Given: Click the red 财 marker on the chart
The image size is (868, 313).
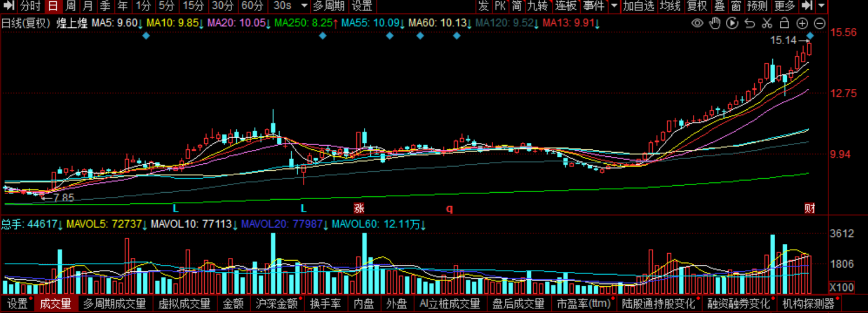Looking at the screenshot, I should [x=809, y=208].
